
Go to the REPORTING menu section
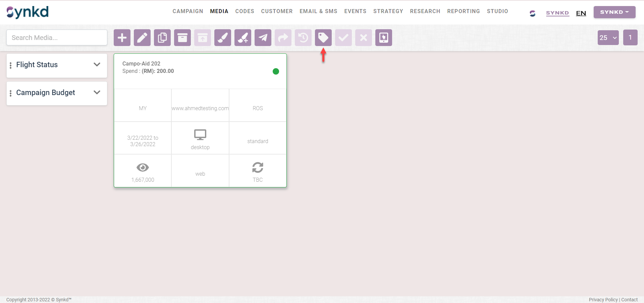(x=463, y=11)
